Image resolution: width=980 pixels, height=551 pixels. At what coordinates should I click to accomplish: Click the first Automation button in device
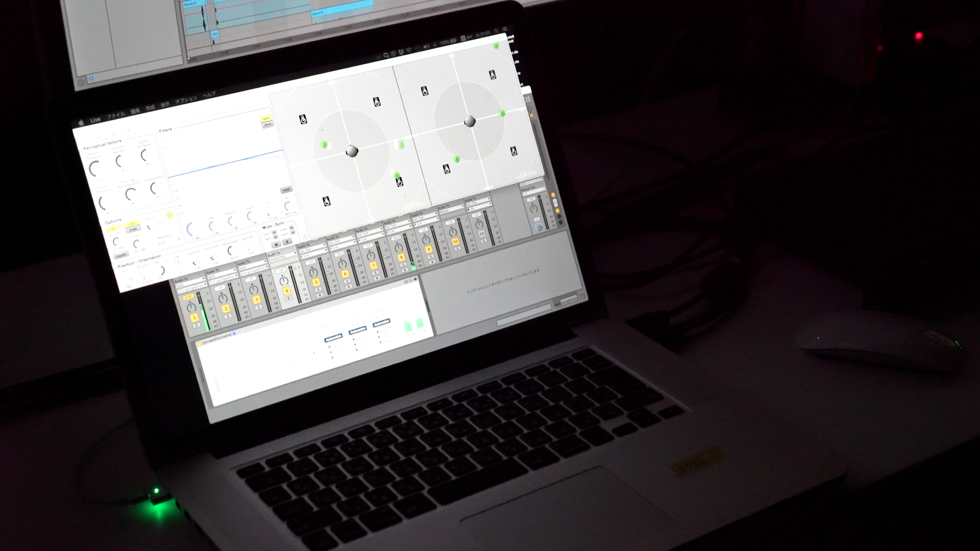pos(333,338)
